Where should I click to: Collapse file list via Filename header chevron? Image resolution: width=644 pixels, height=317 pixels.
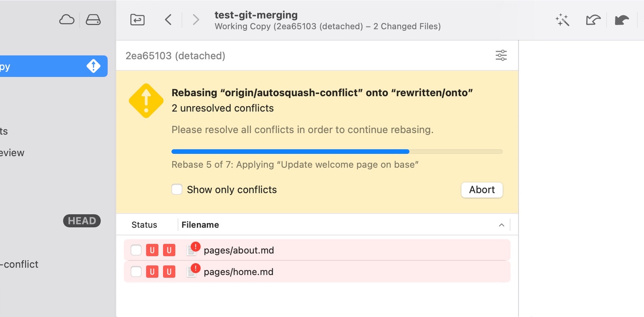[501, 225]
